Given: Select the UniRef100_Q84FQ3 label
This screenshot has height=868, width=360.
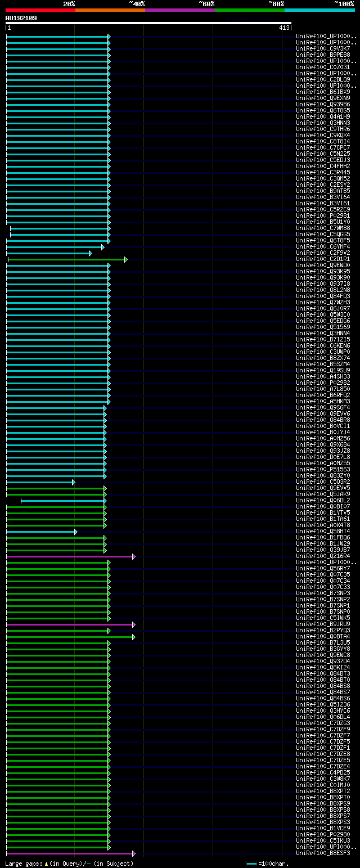Looking at the screenshot, I should [323, 296].
